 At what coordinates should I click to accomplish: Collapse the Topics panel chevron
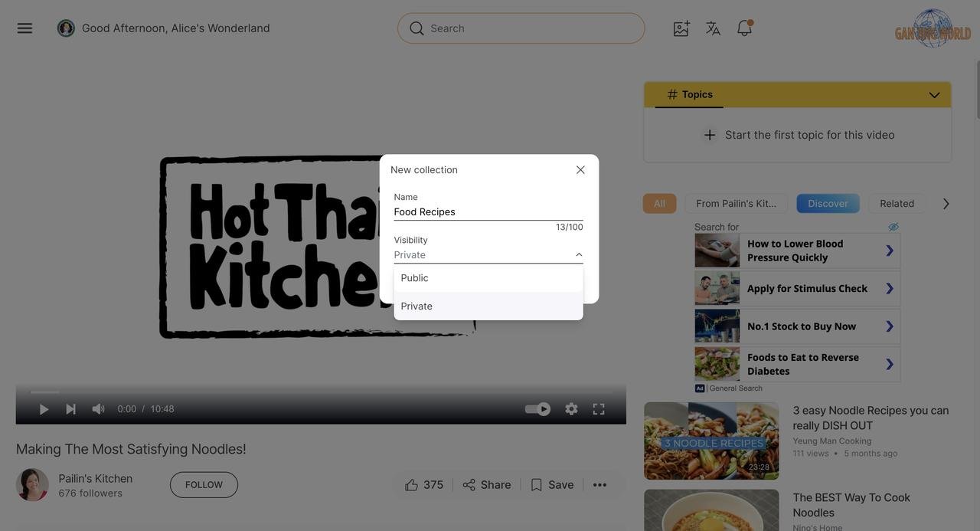click(934, 95)
